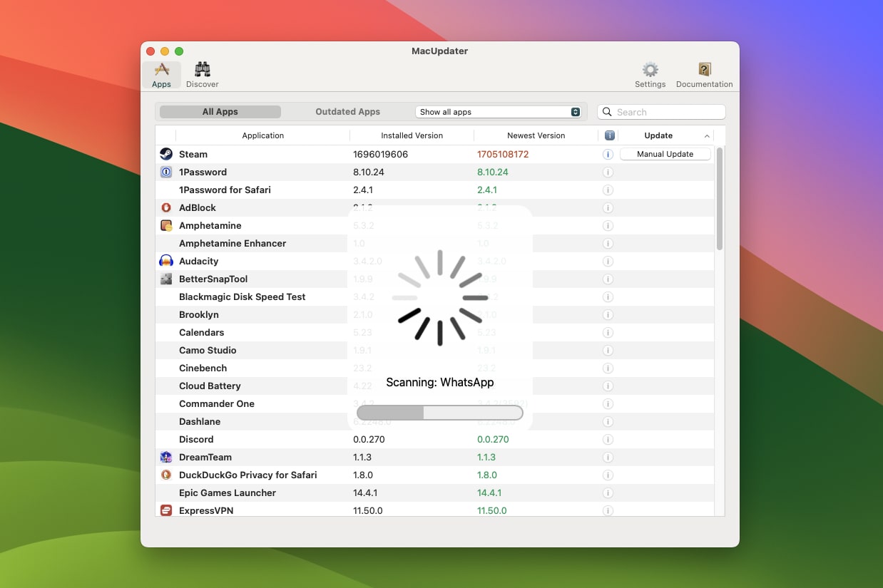Sort by Application column header
Screen dimensions: 883x588
point(263,135)
